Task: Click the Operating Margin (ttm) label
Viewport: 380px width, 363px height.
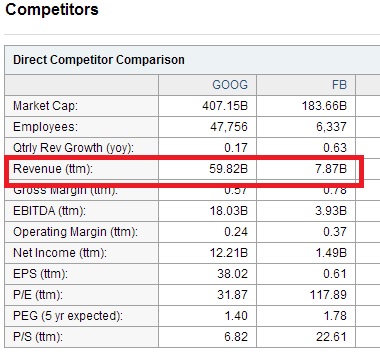Action: pyautogui.click(x=75, y=232)
